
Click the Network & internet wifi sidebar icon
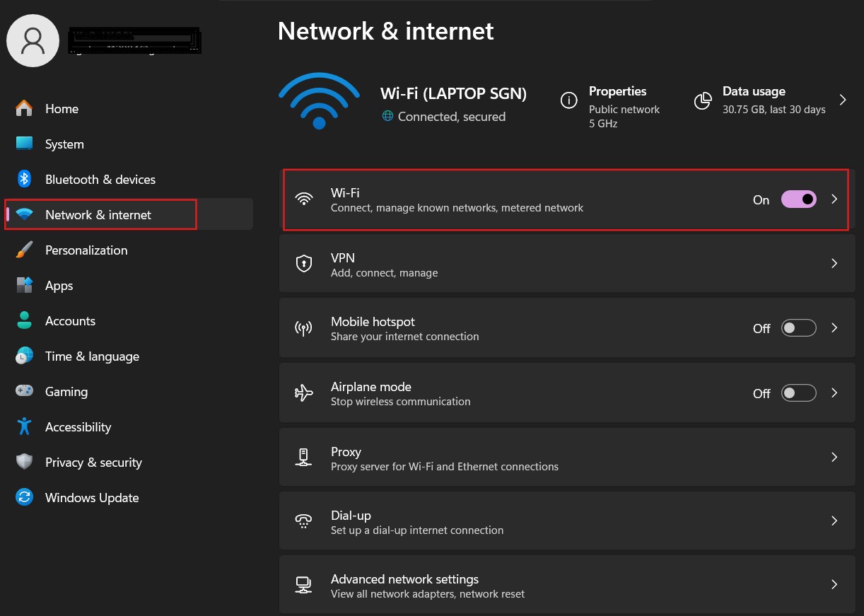coord(24,214)
